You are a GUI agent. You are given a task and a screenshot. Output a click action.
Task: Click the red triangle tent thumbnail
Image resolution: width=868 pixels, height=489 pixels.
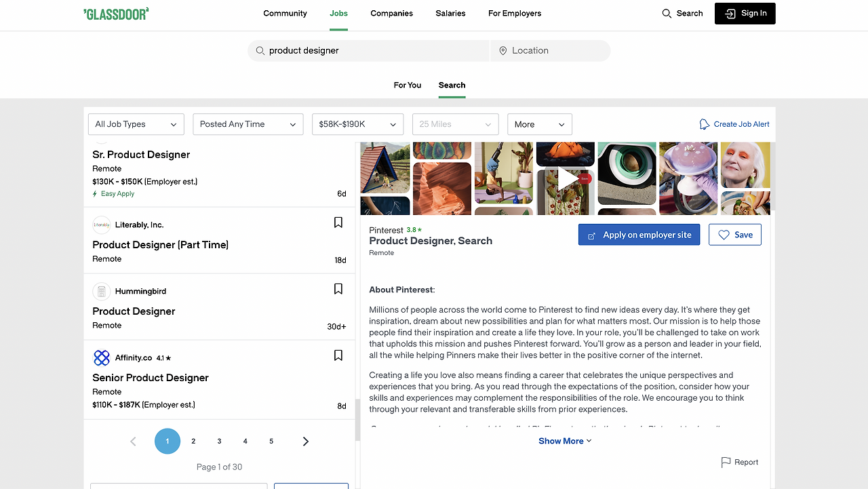[x=384, y=168]
